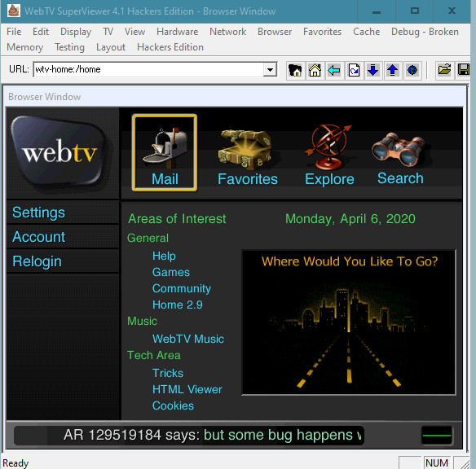Go home with the yellow house icon
Viewport: 476px width, 469px height.
(x=315, y=70)
